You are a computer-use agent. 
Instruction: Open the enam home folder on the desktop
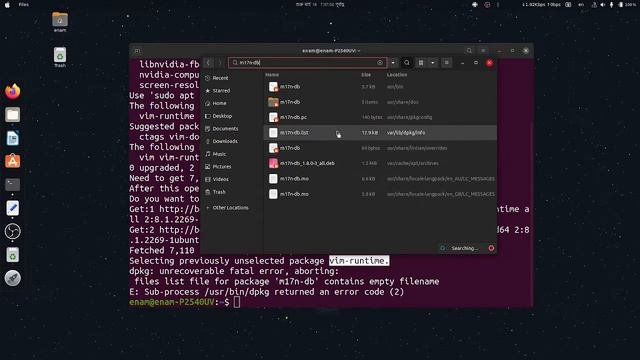click(60, 22)
